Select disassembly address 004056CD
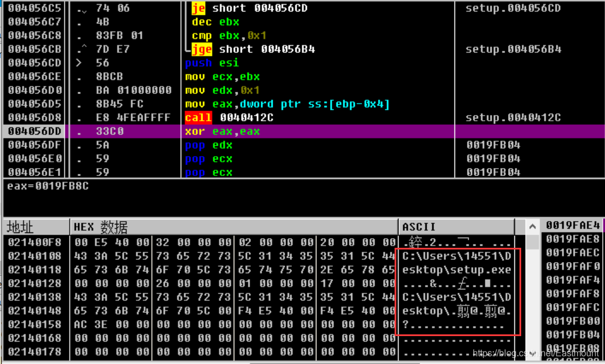This screenshot has width=605, height=364. (x=34, y=63)
